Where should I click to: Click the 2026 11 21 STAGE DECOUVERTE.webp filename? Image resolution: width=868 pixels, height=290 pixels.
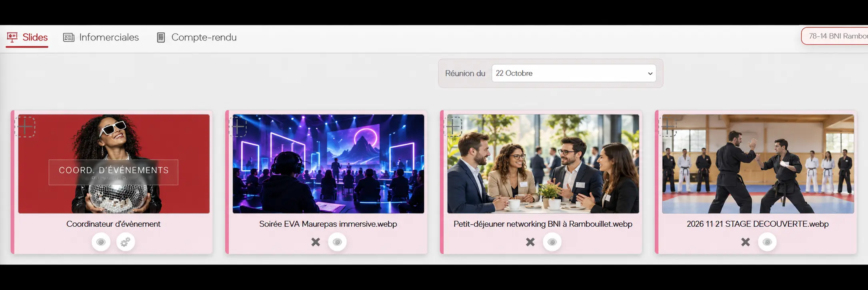(758, 224)
